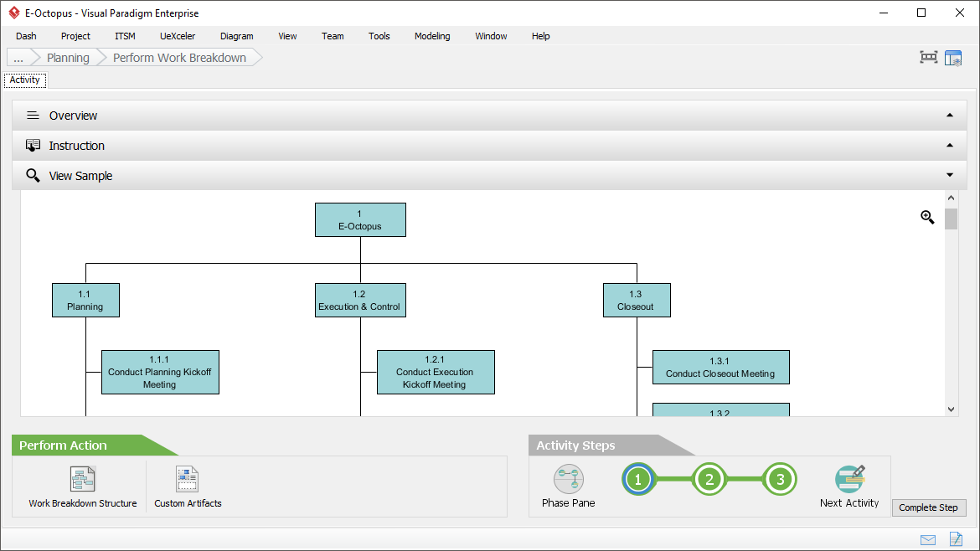The image size is (980, 551).
Task: Open the Modeling menu
Action: (x=432, y=36)
